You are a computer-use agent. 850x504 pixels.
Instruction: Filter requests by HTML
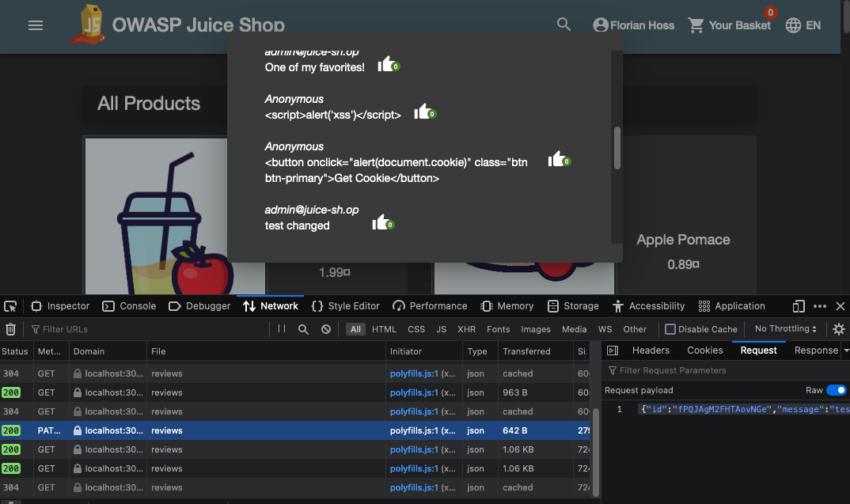[x=384, y=329]
